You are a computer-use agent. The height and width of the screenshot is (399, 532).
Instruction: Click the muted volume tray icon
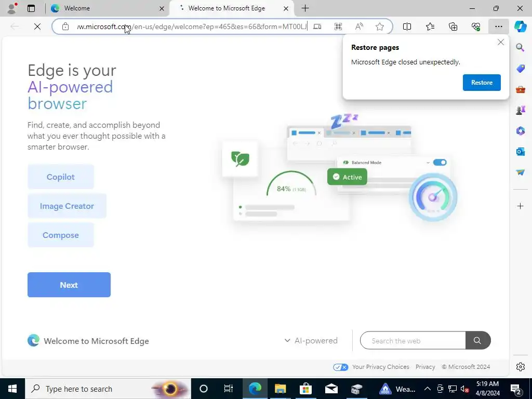click(465, 389)
